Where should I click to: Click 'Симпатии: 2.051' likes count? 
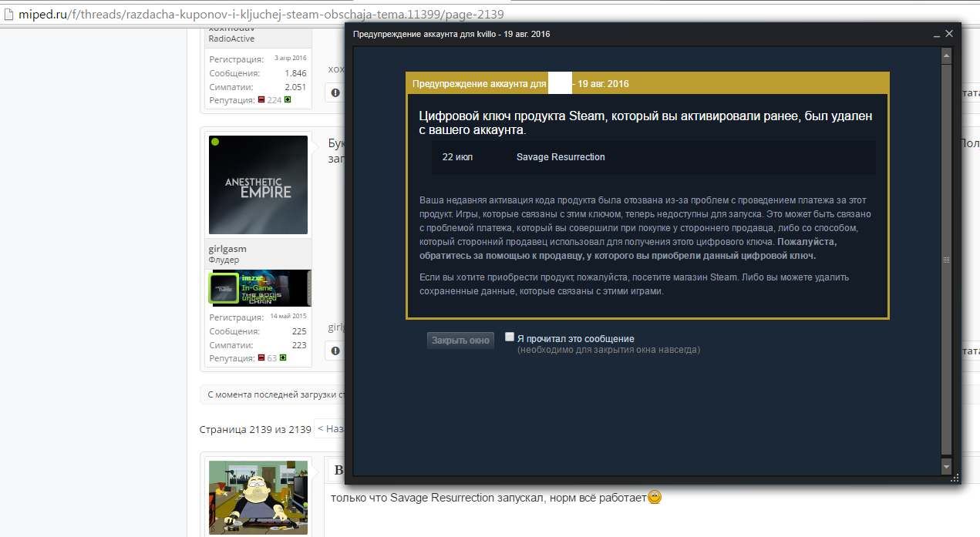(258, 87)
